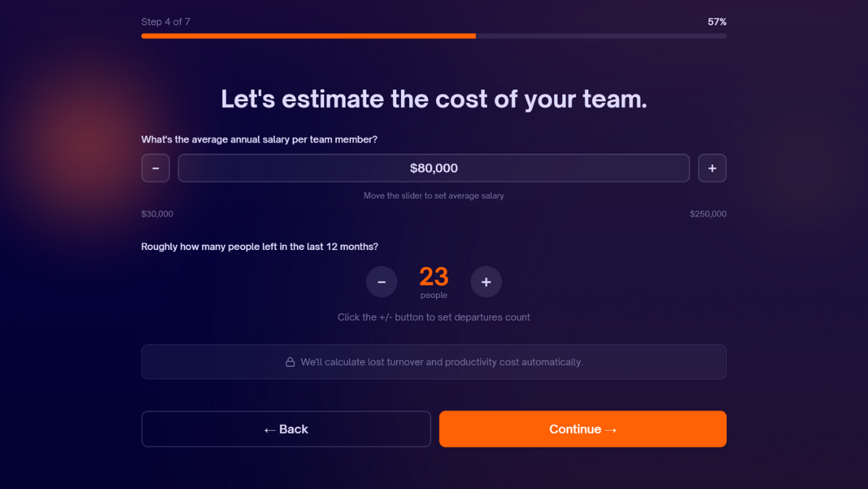Select the $250,000 maximum salary label
Screen dimensions: 868x489
[707, 214]
